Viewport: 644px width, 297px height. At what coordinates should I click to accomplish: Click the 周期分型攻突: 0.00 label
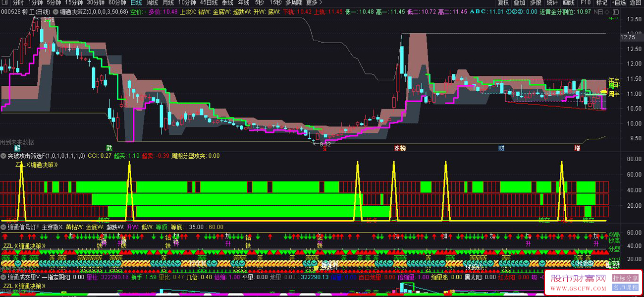196,156
